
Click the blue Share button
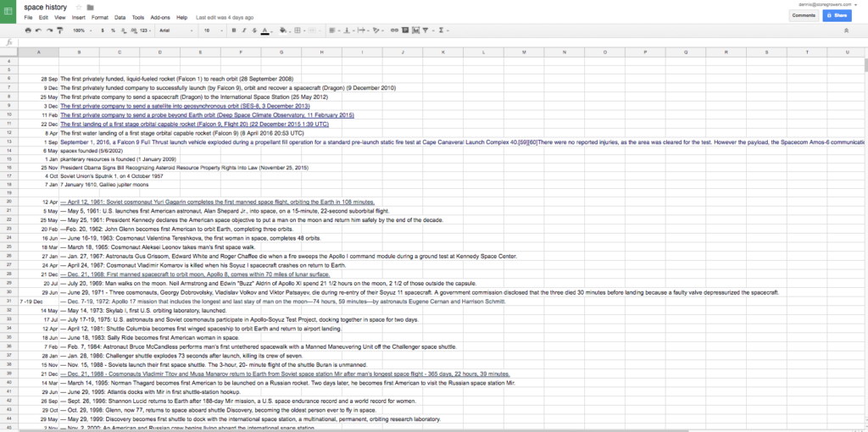[837, 15]
